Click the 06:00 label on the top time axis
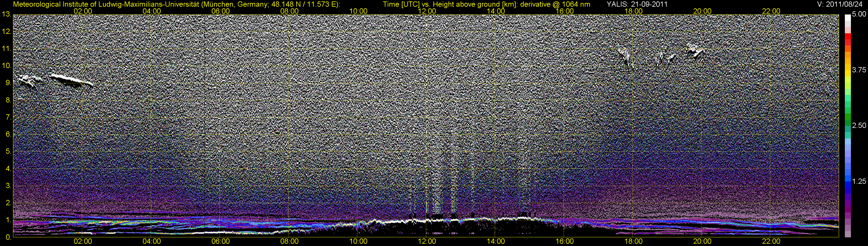The height and width of the screenshot is (246, 868). tap(221, 11)
